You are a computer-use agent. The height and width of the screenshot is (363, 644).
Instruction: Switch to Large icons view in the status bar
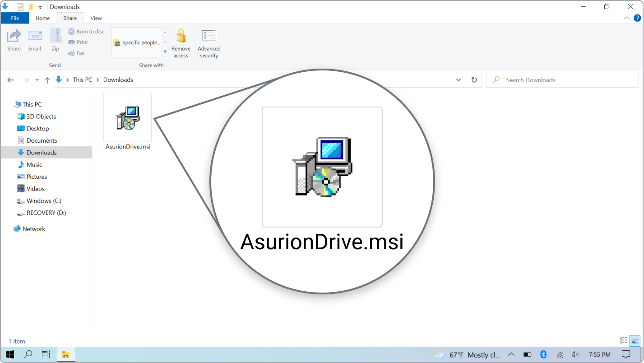[x=635, y=340]
